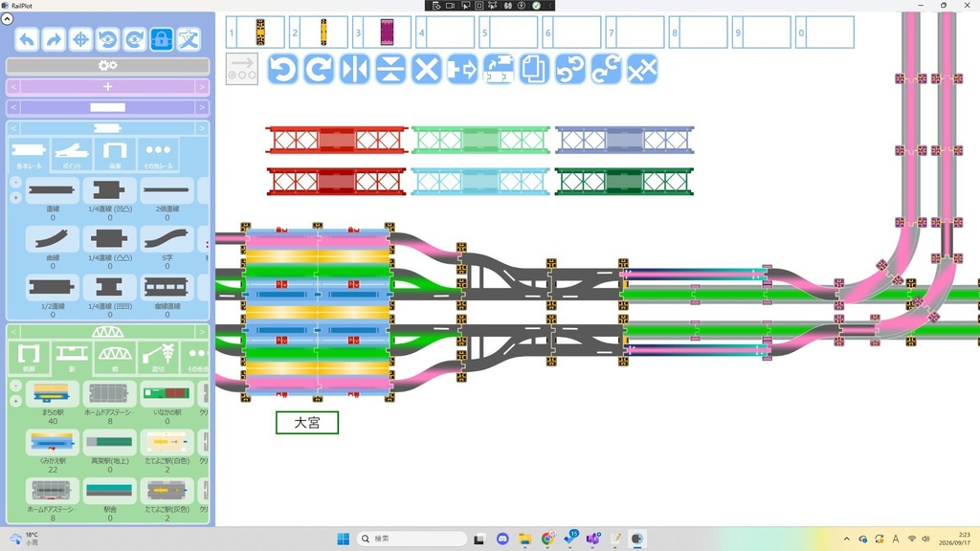Image resolution: width=980 pixels, height=551 pixels.
Task: Select shortcut slot 2
Action: [319, 32]
